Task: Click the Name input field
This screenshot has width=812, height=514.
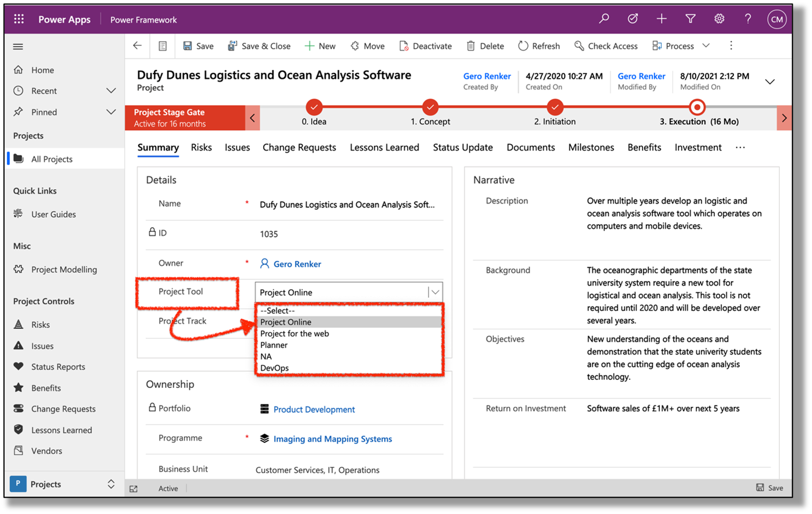Action: point(349,205)
